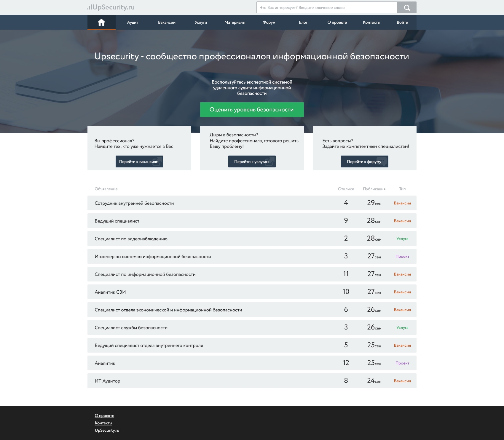Click the Перейти к услугам button

tap(252, 161)
